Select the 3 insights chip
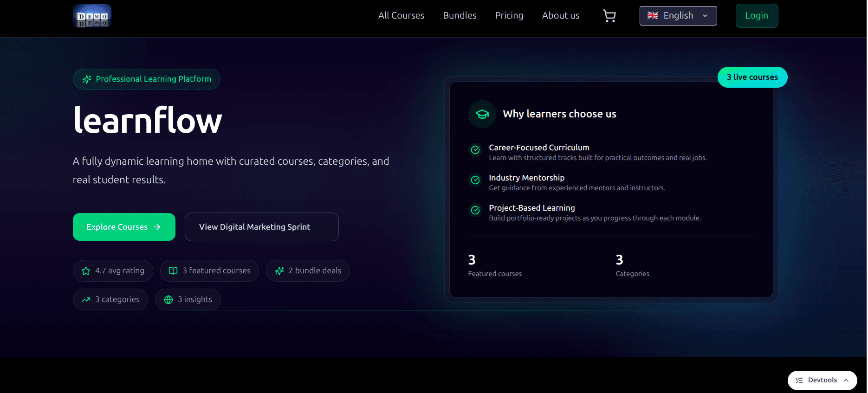Viewport: 868px width, 393px height. pyautogui.click(x=188, y=300)
